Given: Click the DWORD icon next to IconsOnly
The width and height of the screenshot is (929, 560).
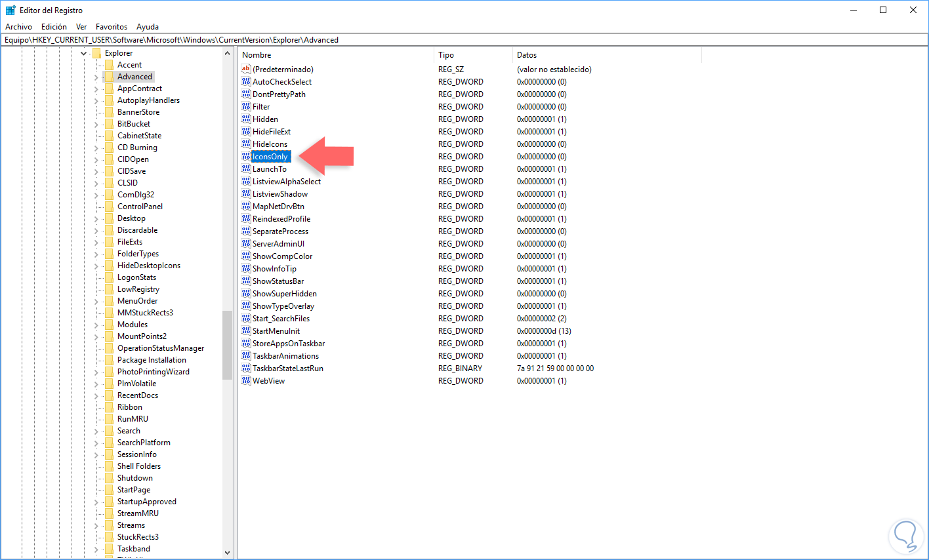Looking at the screenshot, I should (x=246, y=156).
